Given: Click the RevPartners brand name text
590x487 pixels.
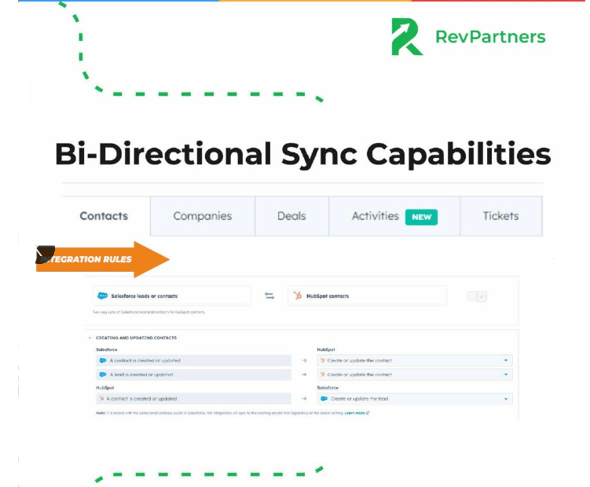Looking at the screenshot, I should (x=490, y=37).
